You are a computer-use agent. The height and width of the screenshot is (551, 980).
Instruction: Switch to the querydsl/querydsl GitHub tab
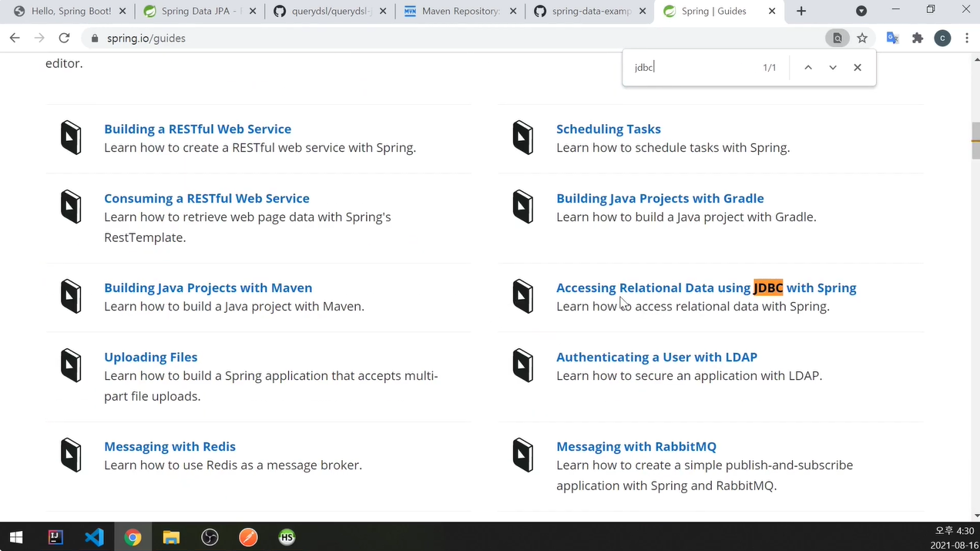coord(329,11)
